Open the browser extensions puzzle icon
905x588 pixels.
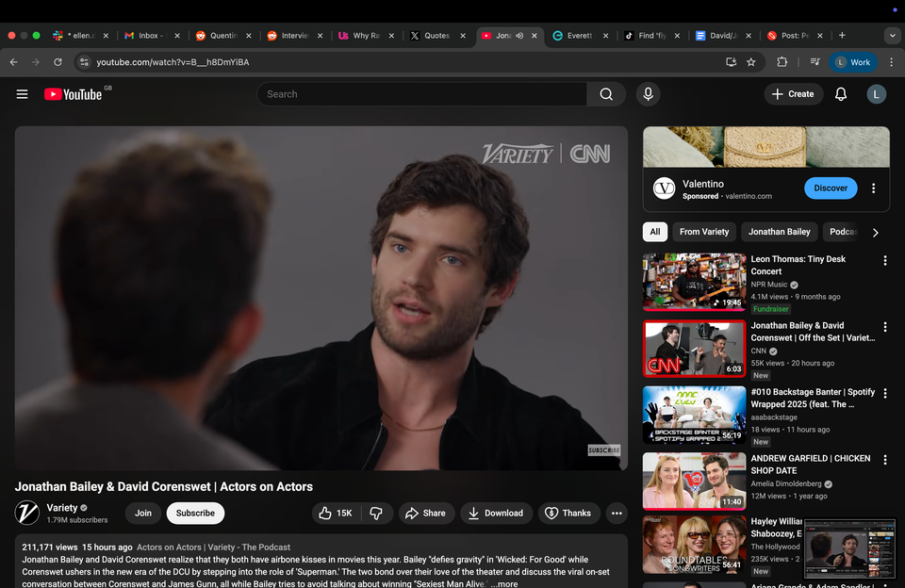782,62
